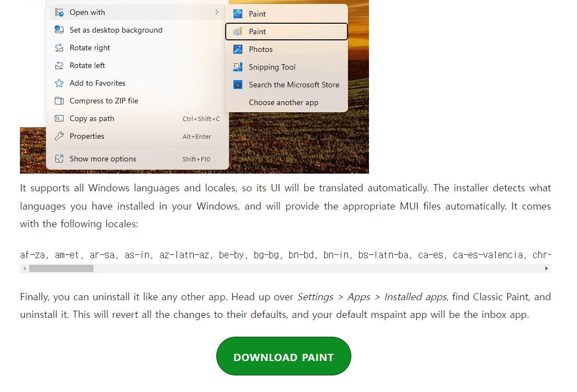The width and height of the screenshot is (577, 392).
Task: Open Photos from the submenu
Action: coord(287,49)
